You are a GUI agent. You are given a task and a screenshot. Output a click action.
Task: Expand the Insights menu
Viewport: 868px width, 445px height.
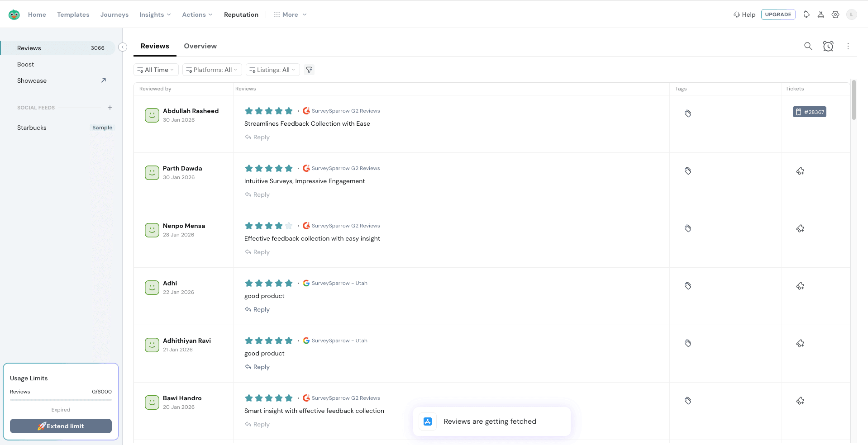pyautogui.click(x=155, y=14)
